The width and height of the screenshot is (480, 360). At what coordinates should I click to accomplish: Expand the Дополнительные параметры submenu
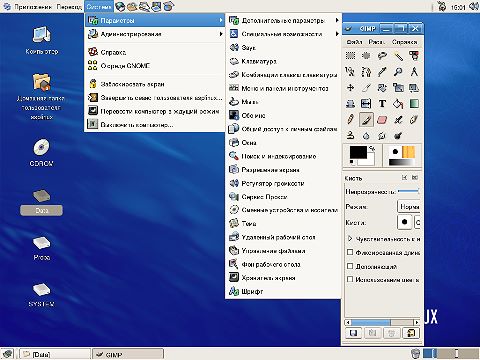point(284,20)
